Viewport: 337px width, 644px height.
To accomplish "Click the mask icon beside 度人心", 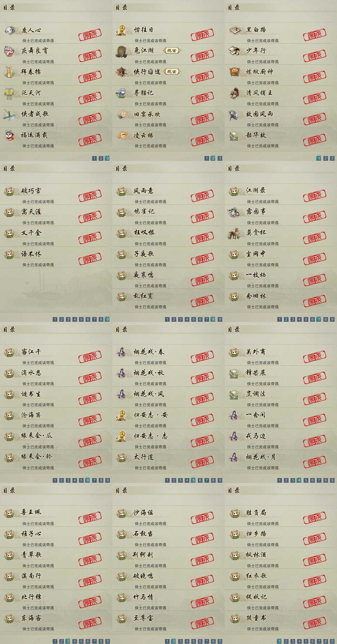I will [x=10, y=30].
